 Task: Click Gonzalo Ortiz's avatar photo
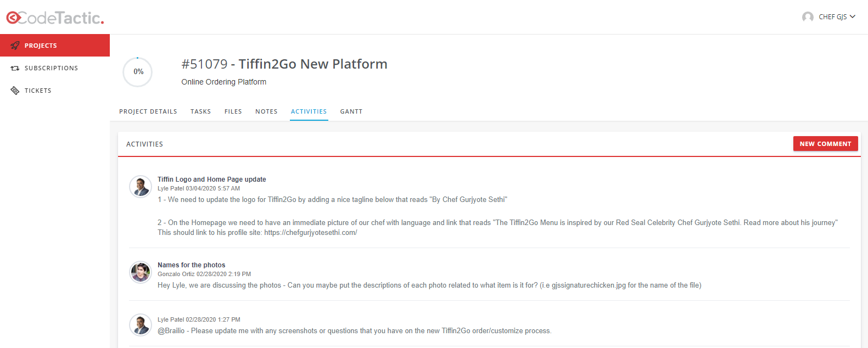point(141,272)
